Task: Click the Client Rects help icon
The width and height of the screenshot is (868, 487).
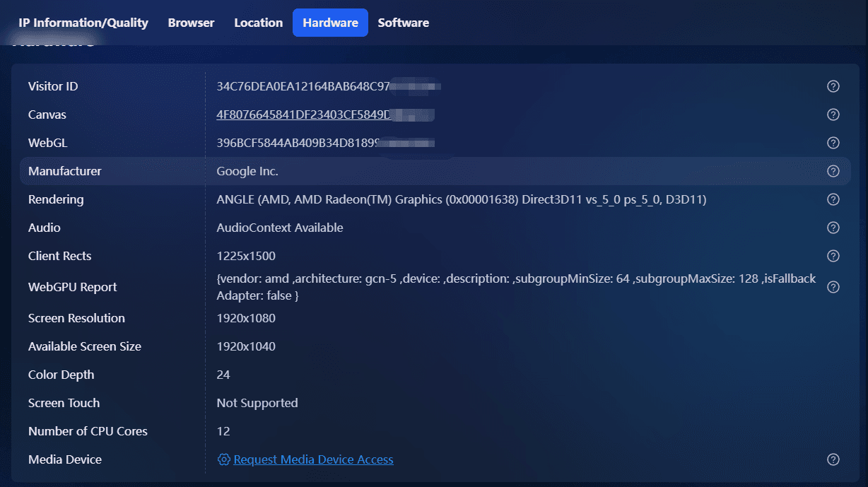Action: 833,256
